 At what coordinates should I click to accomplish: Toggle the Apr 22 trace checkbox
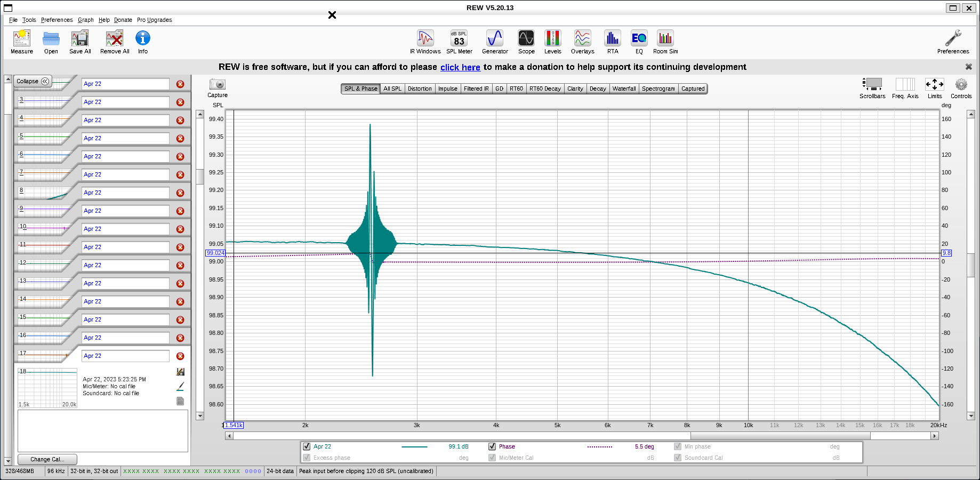(x=307, y=446)
